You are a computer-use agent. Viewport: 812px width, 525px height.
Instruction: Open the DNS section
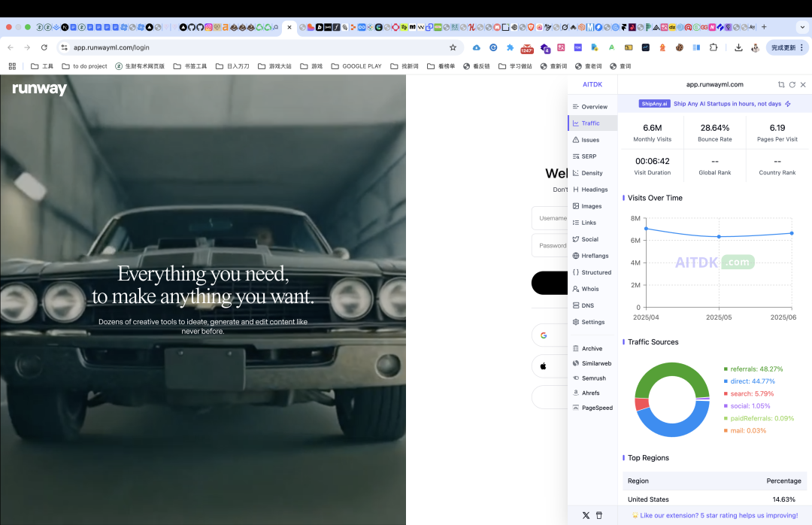click(x=592, y=306)
